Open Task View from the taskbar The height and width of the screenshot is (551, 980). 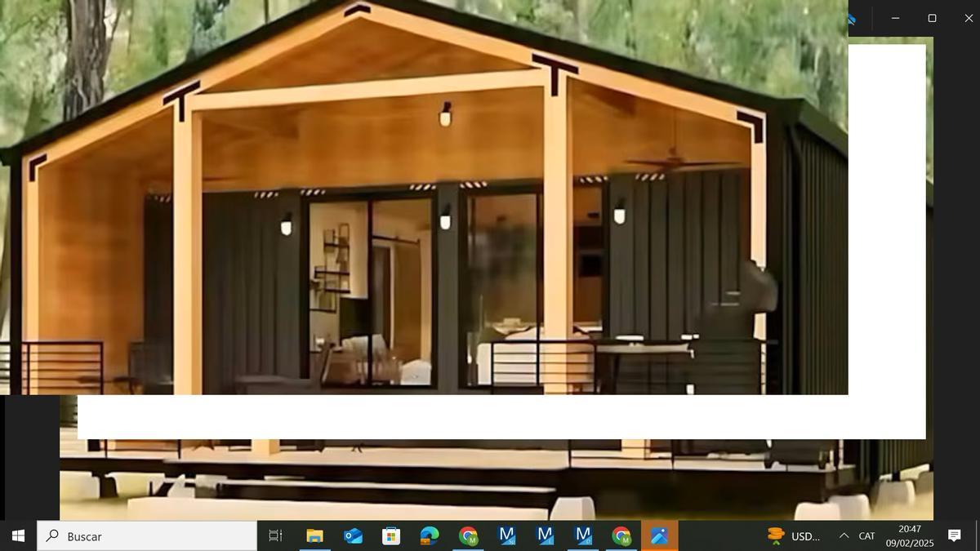point(275,535)
